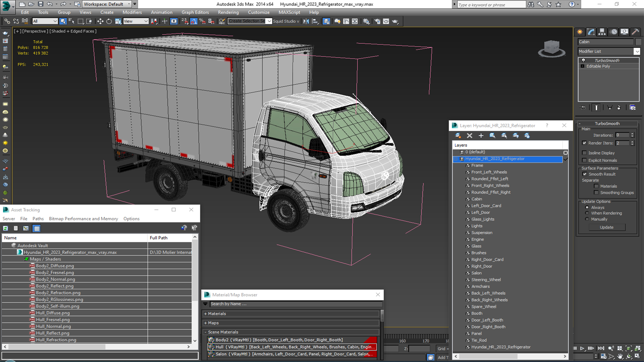Open the Create Selection Set dropdown

click(x=269, y=21)
